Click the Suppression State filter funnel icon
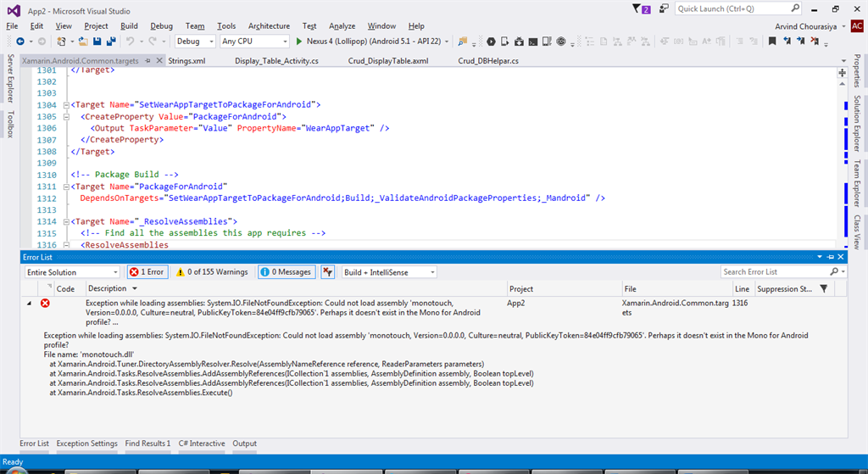Viewport: 868px width, 474px height. click(824, 288)
